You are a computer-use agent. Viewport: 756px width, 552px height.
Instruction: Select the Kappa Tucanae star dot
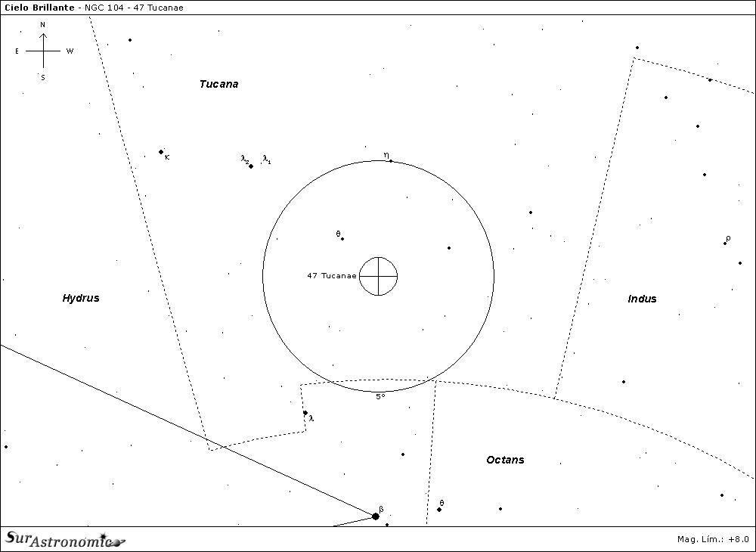coord(161,152)
